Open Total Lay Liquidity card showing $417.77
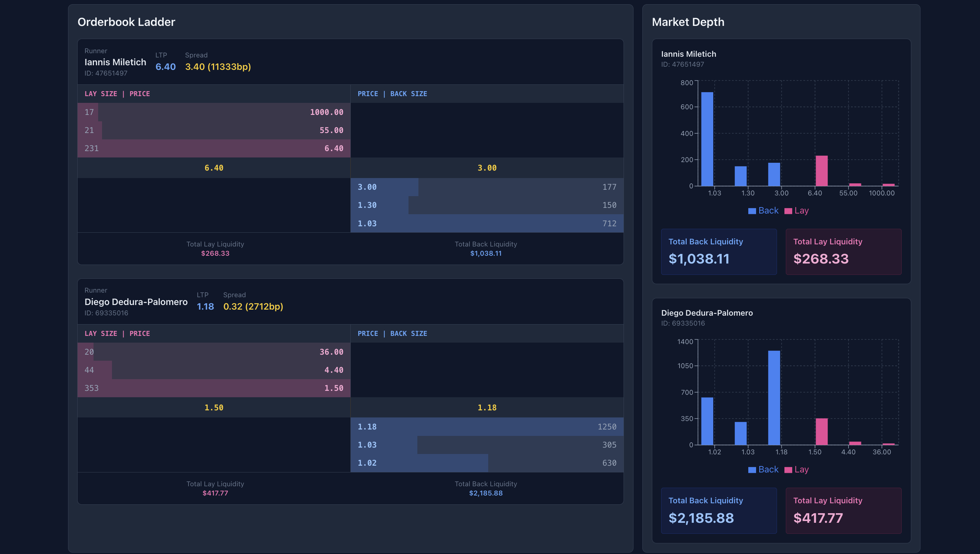The width and height of the screenshot is (980, 554). 844,510
